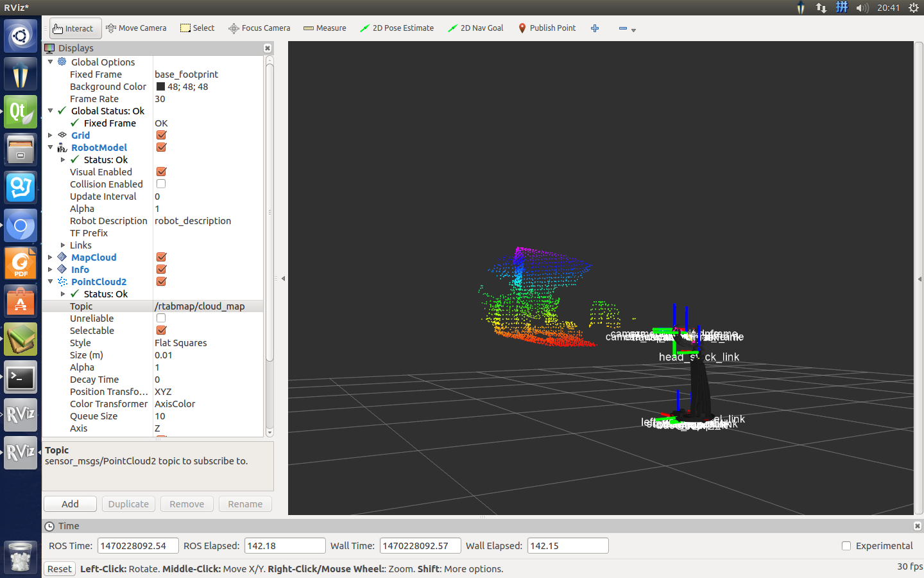The image size is (924, 578).
Task: Click the Background Color black swatch
Action: 160,87
